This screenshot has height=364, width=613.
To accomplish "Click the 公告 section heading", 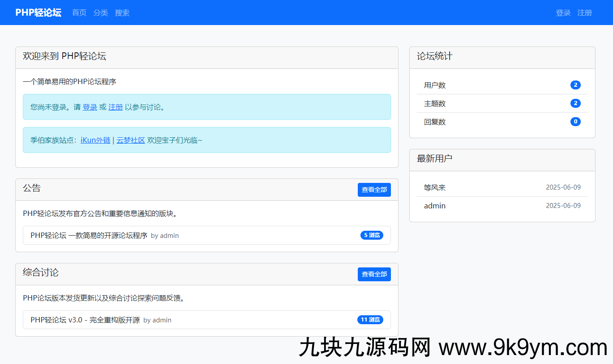I will tap(32, 188).
